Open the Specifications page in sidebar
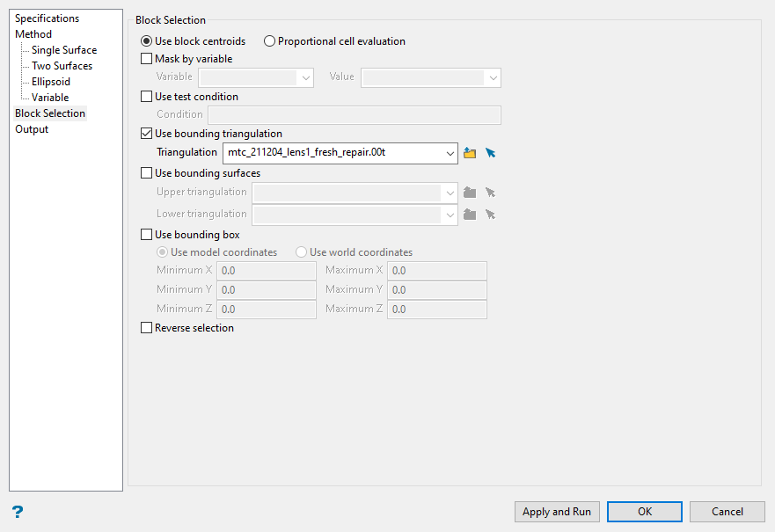775x532 pixels. pos(47,18)
